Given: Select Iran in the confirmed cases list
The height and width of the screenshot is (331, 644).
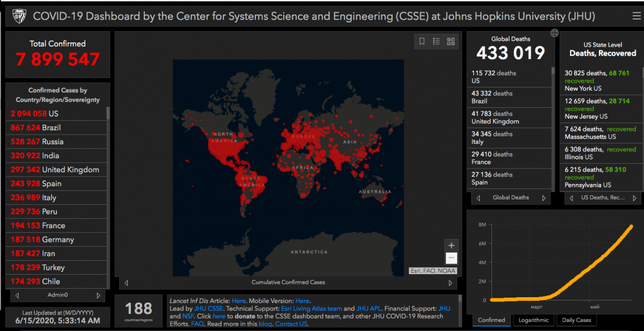Looking at the screenshot, I should click(x=56, y=253).
